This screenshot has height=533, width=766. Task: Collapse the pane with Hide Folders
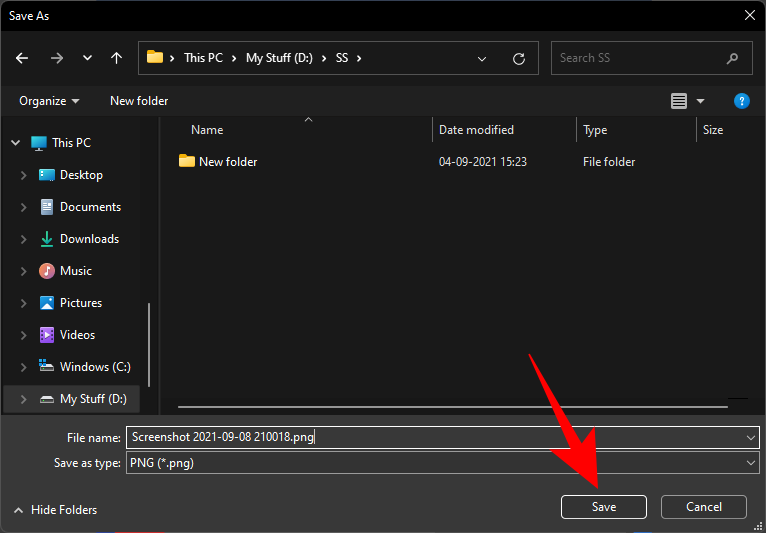click(55, 510)
